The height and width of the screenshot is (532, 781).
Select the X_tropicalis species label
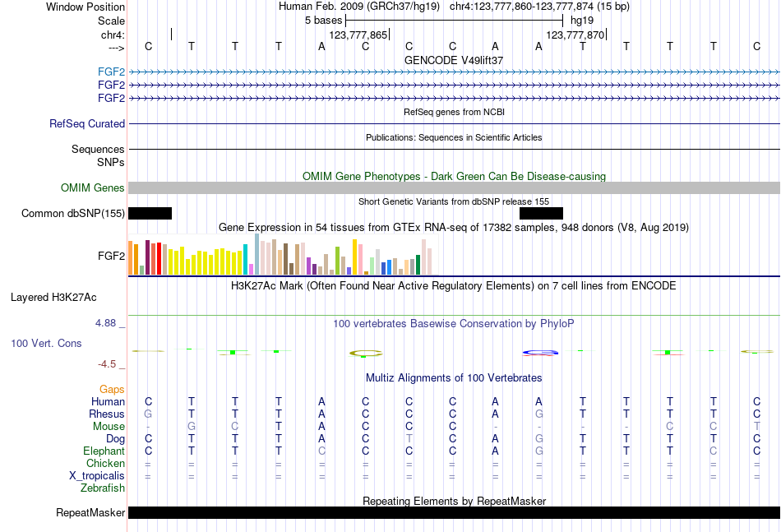pyautogui.click(x=97, y=476)
